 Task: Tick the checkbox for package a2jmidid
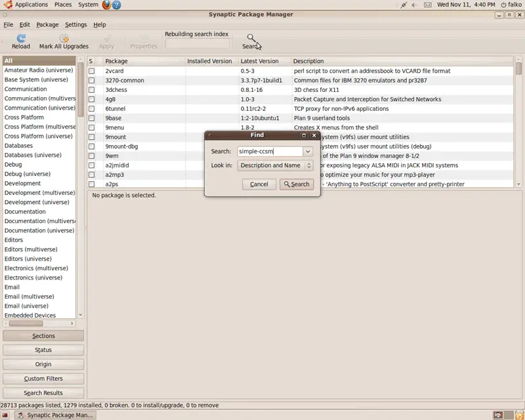(x=91, y=165)
